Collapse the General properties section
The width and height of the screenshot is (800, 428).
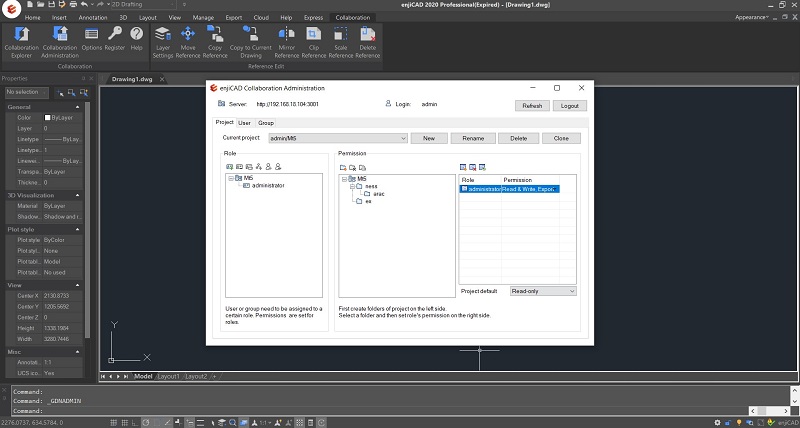click(78, 107)
